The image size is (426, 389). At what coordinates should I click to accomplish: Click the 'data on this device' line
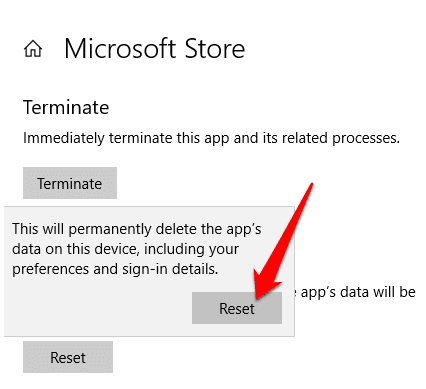click(x=126, y=249)
